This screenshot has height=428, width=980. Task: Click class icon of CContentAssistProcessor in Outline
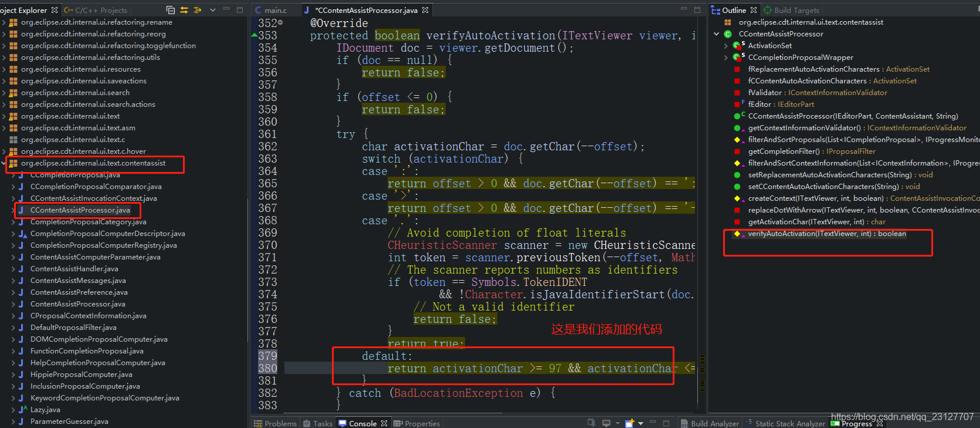728,34
